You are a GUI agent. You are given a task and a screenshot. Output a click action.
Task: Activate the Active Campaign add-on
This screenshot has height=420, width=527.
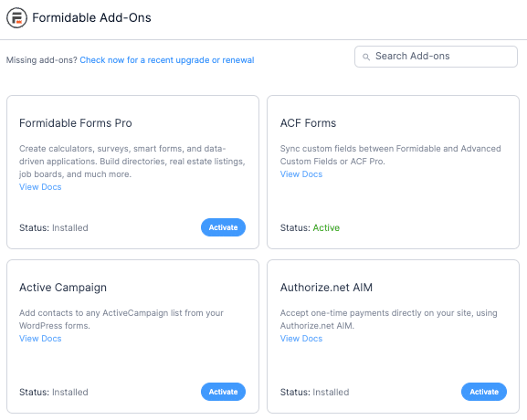[x=223, y=392]
